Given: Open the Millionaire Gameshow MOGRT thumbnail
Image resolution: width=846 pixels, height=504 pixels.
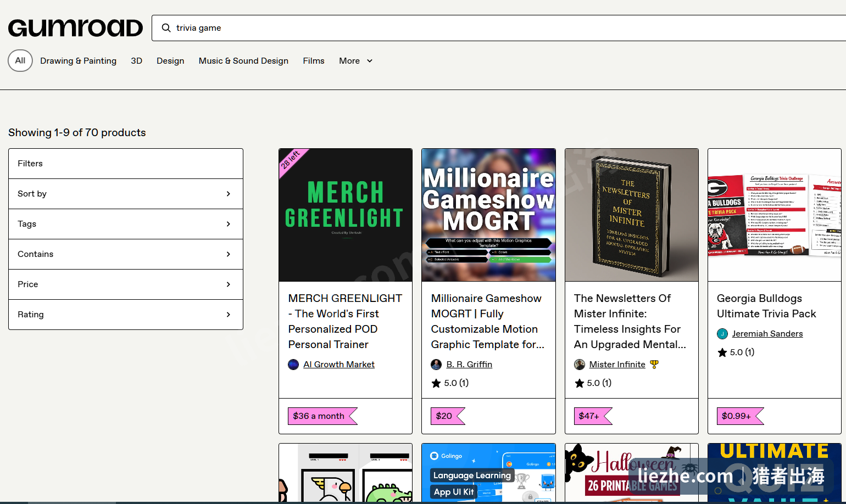Looking at the screenshot, I should tap(488, 215).
